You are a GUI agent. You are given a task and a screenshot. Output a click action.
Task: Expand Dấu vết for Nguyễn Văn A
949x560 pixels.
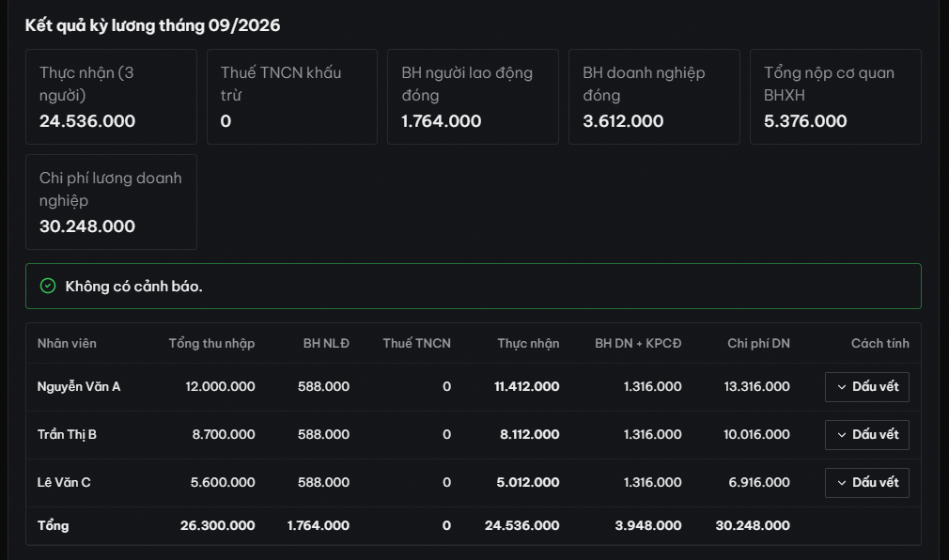coord(866,387)
